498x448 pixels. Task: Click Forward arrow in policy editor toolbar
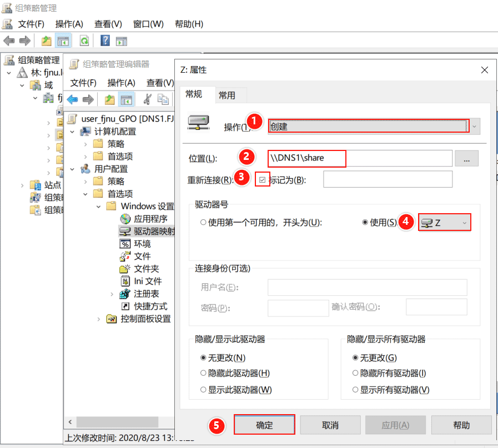(x=88, y=100)
